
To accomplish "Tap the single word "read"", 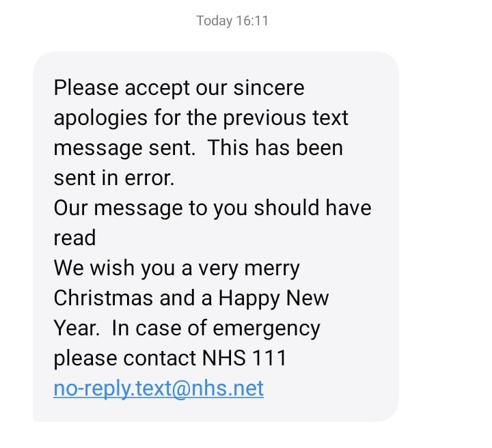I will (74, 238).
